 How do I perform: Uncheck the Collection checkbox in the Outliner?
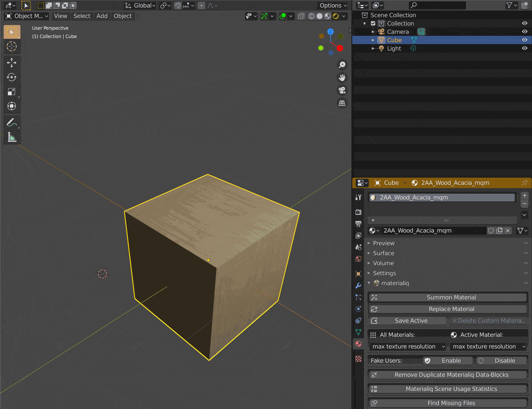tap(373, 23)
